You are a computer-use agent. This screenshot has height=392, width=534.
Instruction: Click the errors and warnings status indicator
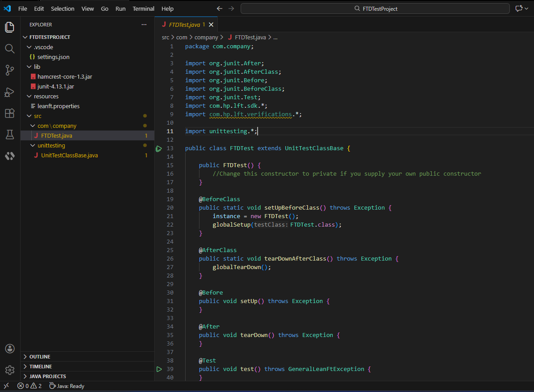coord(30,386)
